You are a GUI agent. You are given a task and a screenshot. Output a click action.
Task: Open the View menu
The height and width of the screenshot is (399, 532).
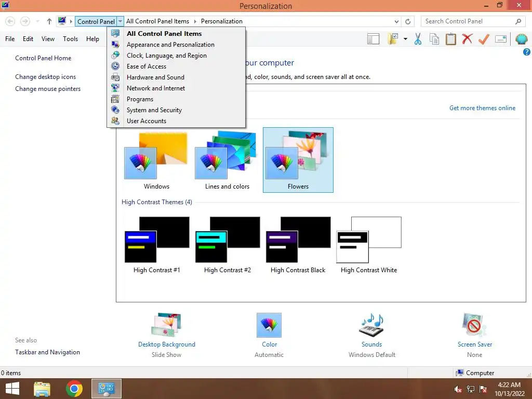point(48,38)
